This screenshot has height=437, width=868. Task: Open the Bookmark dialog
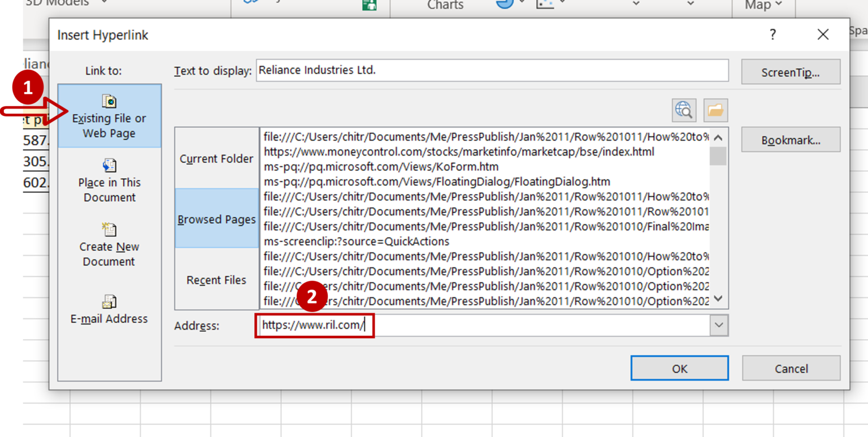[x=791, y=140]
